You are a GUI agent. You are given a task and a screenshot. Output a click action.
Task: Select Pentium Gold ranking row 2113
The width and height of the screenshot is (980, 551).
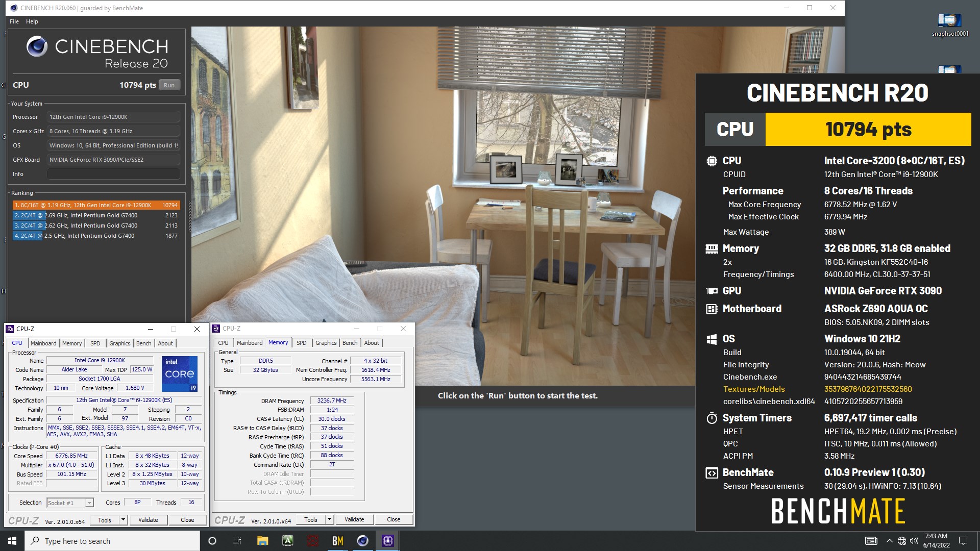[96, 226]
